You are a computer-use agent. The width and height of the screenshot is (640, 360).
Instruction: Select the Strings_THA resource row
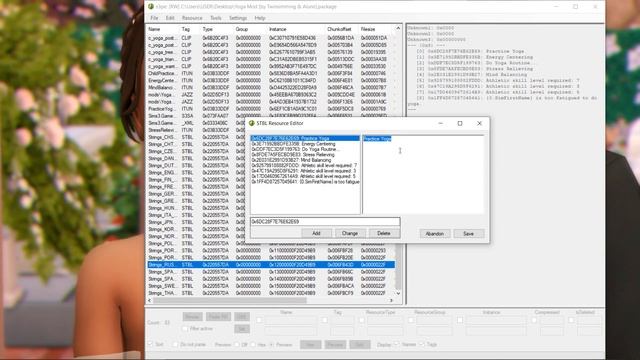(271, 293)
